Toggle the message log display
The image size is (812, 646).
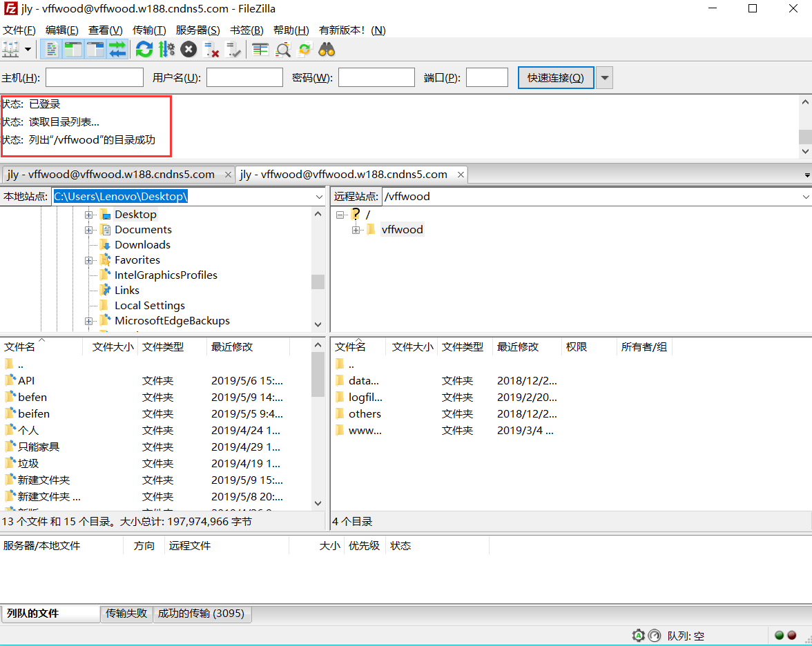(x=51, y=50)
